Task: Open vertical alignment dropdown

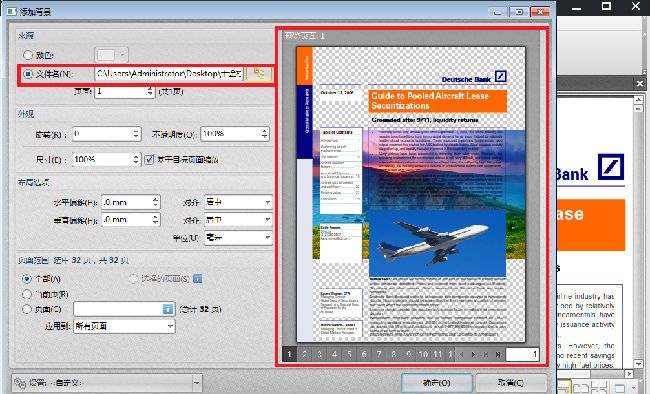Action: point(238,219)
